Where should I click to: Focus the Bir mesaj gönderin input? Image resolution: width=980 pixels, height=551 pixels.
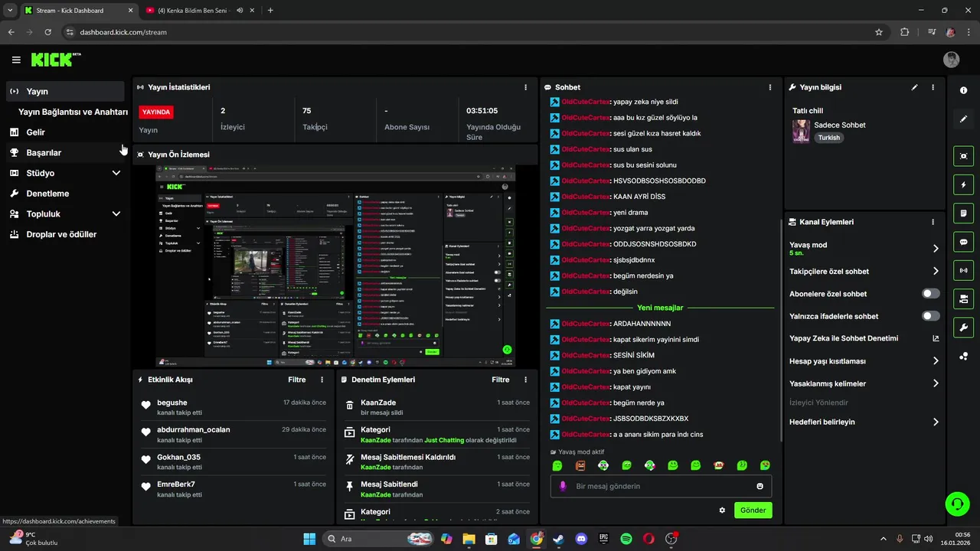pyautogui.click(x=661, y=486)
